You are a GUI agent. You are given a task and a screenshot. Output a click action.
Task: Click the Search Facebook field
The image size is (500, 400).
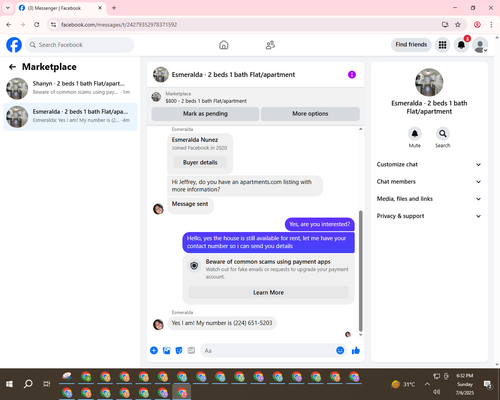pyautogui.click(x=80, y=45)
